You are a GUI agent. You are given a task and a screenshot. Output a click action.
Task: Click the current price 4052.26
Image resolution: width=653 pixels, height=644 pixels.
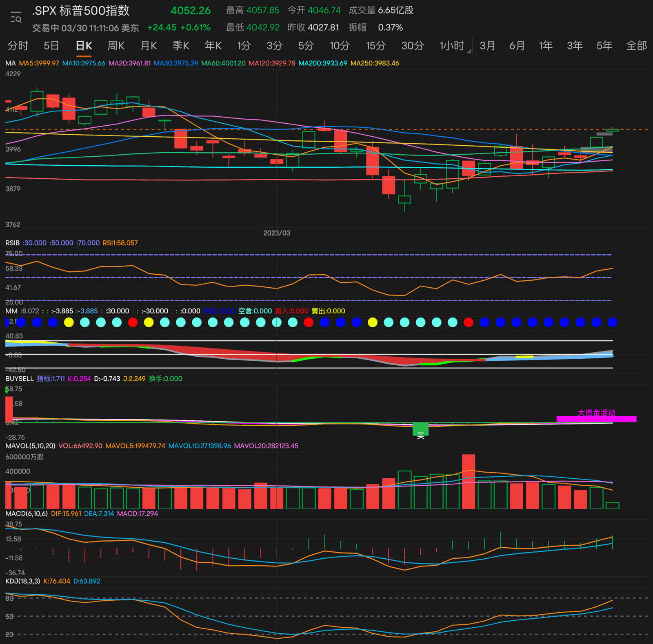coord(191,11)
